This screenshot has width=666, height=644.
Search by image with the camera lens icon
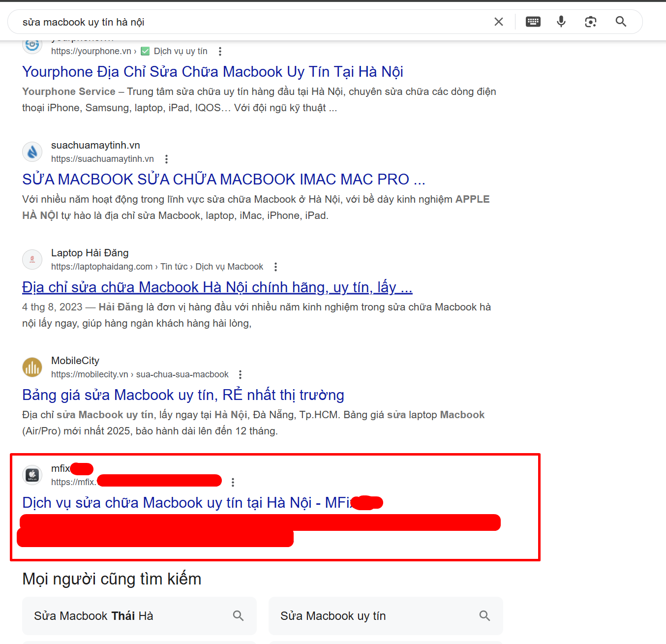click(591, 22)
